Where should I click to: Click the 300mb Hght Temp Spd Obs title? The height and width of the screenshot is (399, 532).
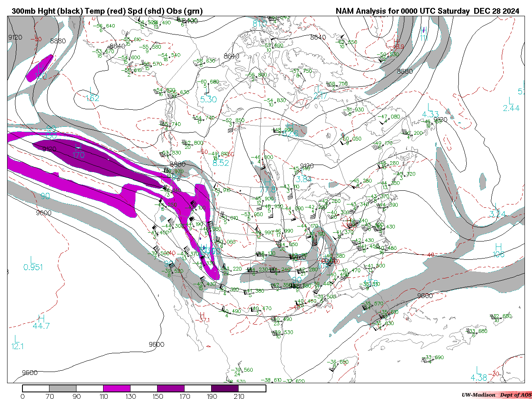pyautogui.click(x=107, y=11)
